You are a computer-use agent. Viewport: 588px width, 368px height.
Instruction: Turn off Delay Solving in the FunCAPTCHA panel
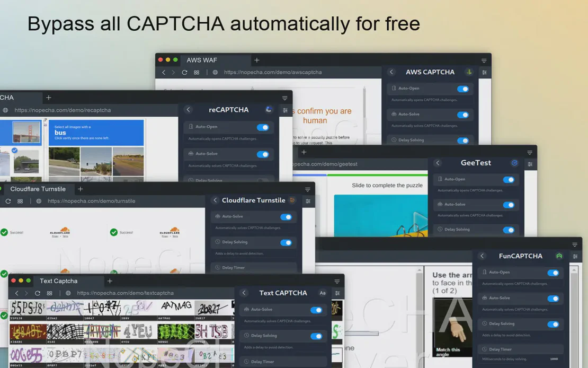click(554, 323)
